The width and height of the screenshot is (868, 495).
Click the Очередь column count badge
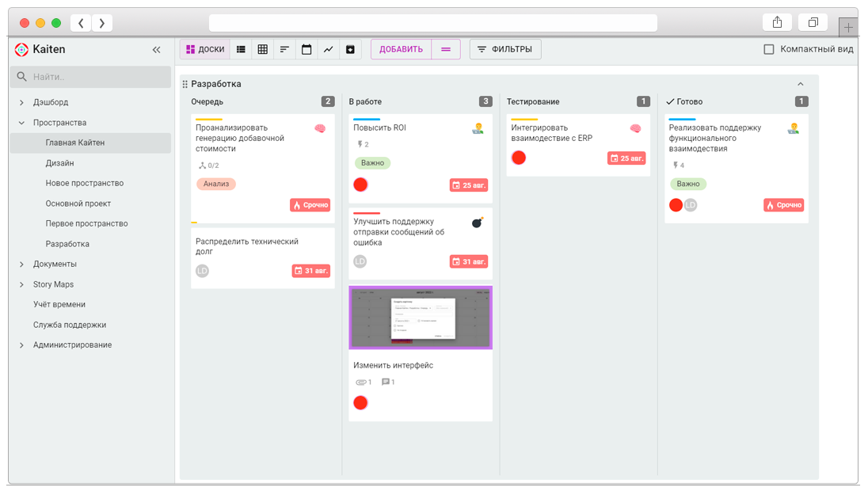coord(328,101)
